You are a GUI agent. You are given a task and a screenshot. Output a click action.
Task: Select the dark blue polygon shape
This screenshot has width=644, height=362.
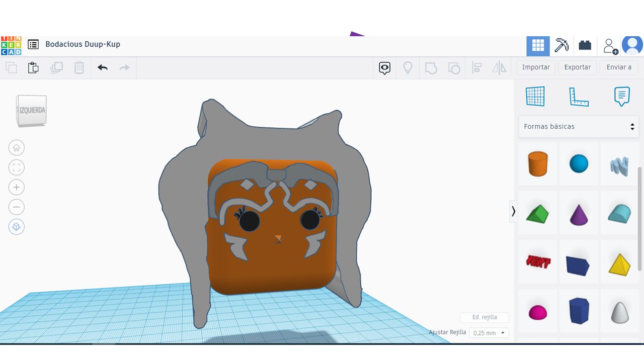point(579,311)
